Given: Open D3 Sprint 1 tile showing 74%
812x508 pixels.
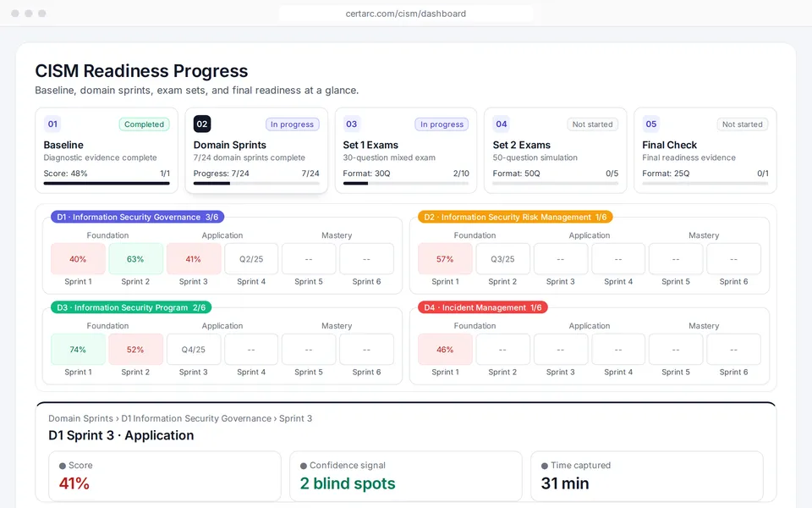Looking at the screenshot, I should 78,350.
